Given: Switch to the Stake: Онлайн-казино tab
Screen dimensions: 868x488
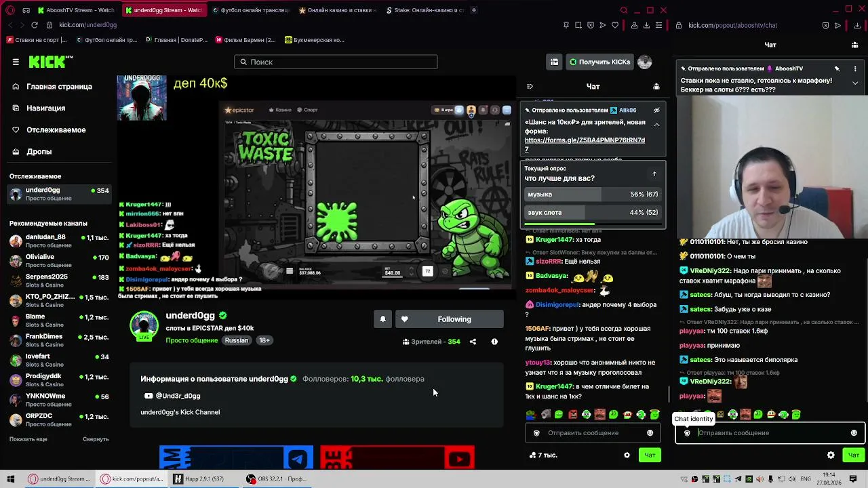Looking at the screenshot, I should point(425,10).
